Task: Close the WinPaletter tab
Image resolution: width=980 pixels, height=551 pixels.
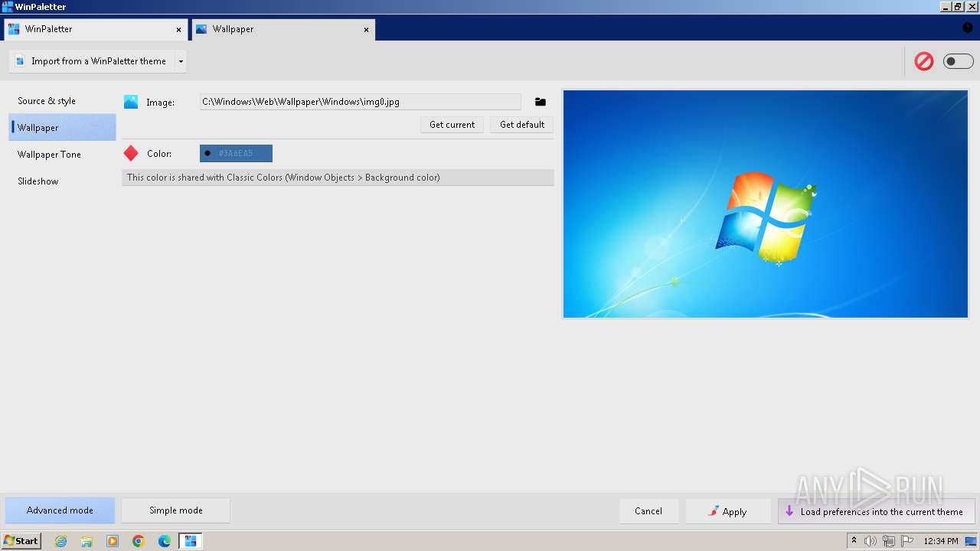Action: pos(179,30)
